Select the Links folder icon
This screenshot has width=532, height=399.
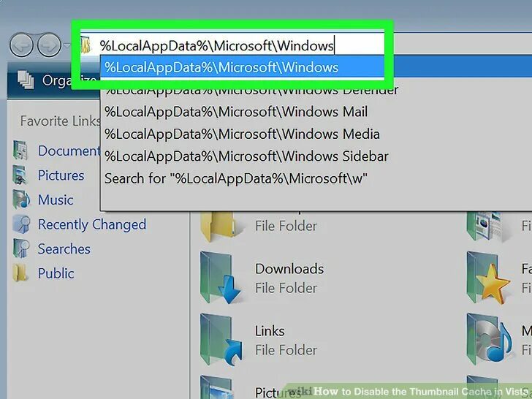point(221,340)
